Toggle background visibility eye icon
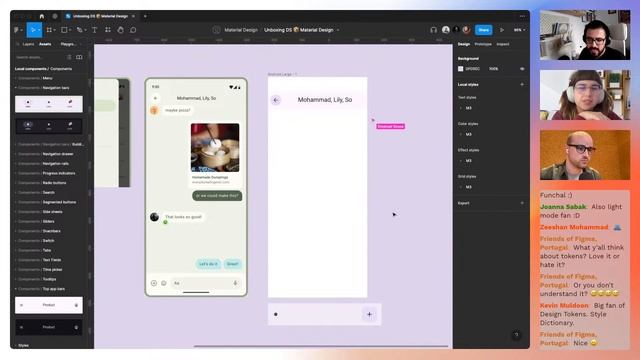Image resolution: width=640 pixels, height=360 pixels. click(522, 69)
